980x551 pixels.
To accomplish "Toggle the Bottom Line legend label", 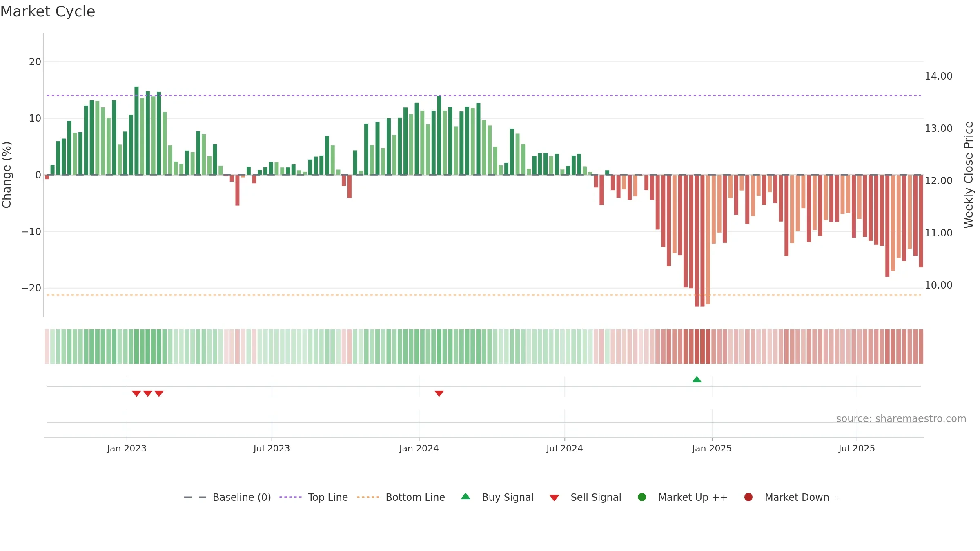I will (415, 497).
